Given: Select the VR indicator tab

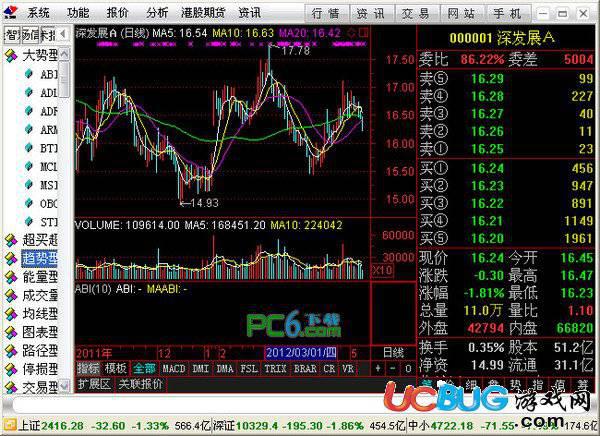Looking at the screenshot, I should 348,369.
